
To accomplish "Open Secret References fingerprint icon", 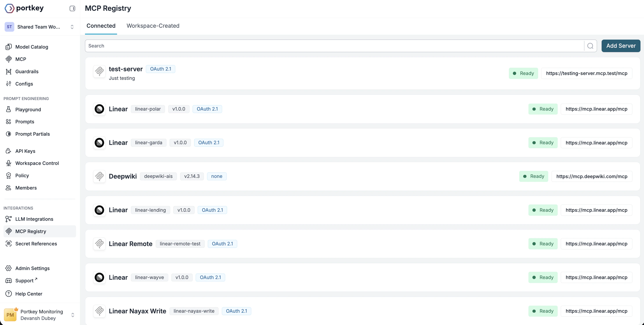I will click(9, 243).
